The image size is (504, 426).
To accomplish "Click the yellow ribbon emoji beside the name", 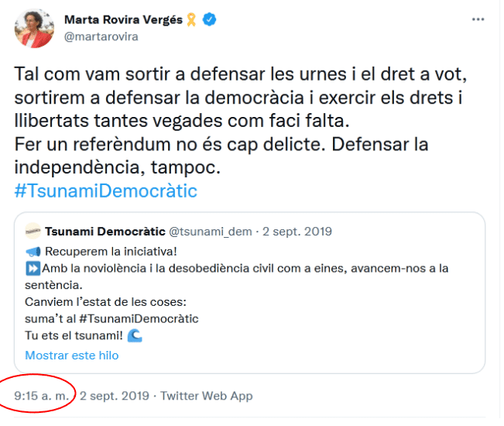I will [x=191, y=20].
